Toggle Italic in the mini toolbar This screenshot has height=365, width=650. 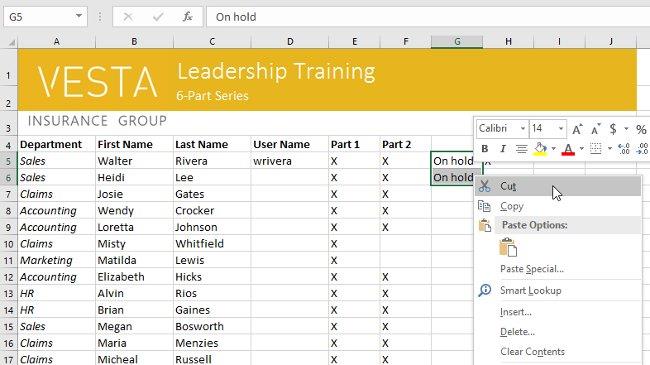tap(502, 148)
